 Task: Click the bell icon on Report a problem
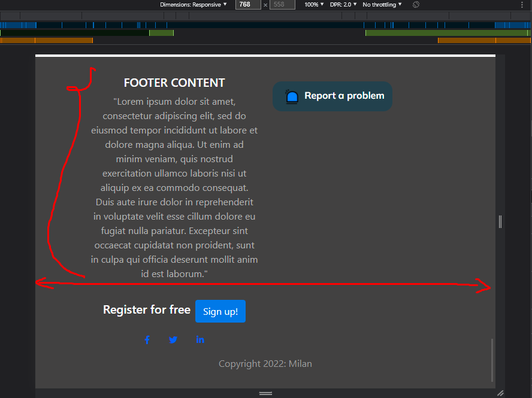pos(292,96)
